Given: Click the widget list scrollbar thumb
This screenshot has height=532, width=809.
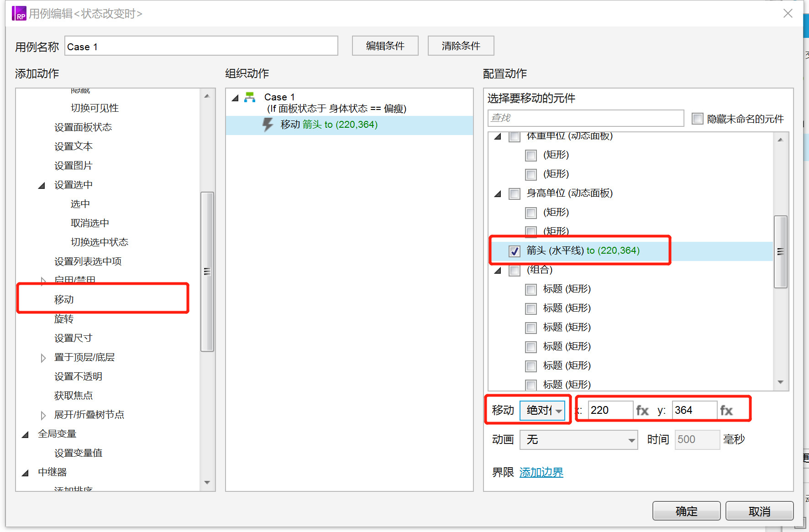Looking at the screenshot, I should tap(781, 252).
